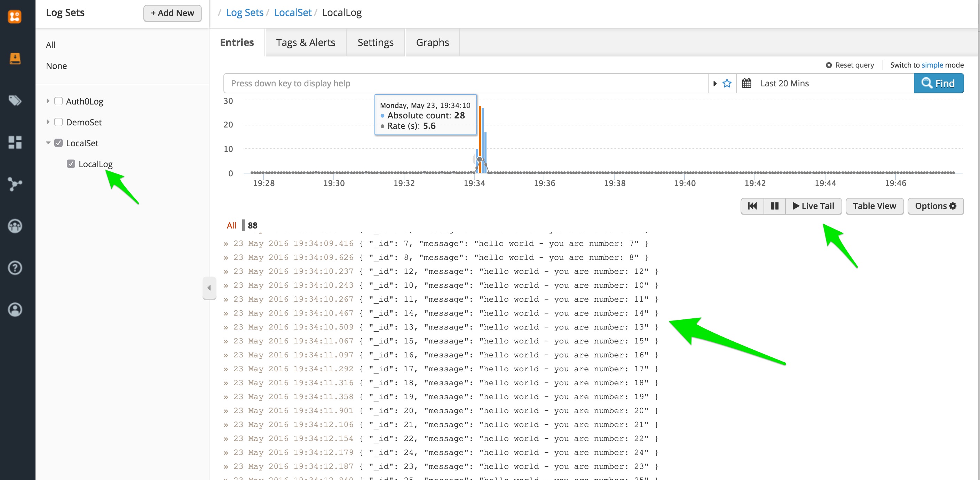The image size is (980, 480).
Task: Click the Logentries logo icon
Action: [15, 16]
